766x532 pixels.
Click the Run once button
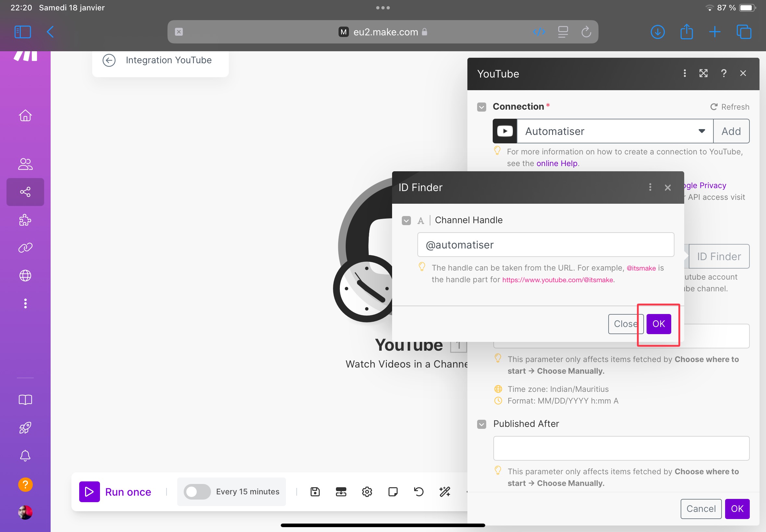114,491
